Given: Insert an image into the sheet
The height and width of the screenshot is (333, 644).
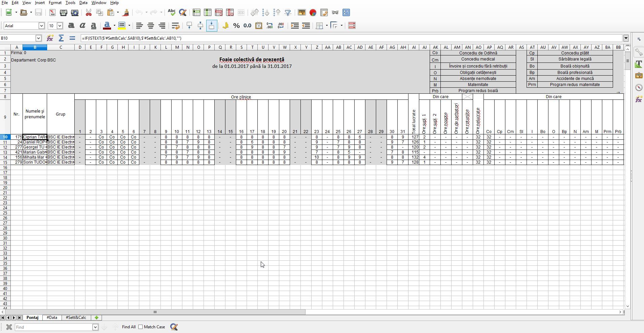Looking at the screenshot, I should coord(302,12).
